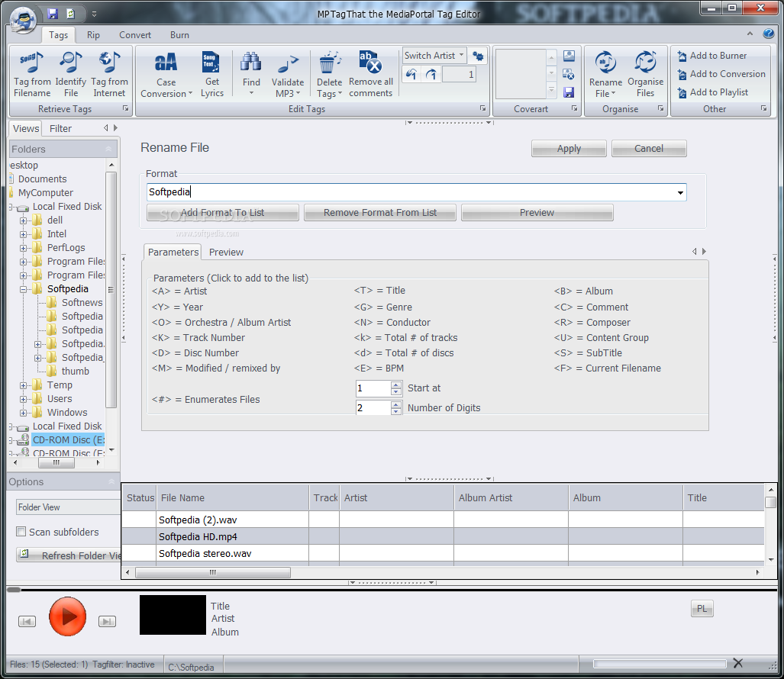Click the refresh icon in quick access toolbar

pyautogui.click(x=71, y=14)
